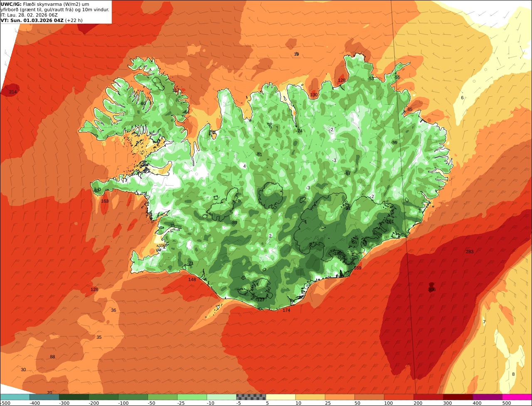Click the 'UWC/IG: Flæði skynvarma' title line

[x=45, y=4]
